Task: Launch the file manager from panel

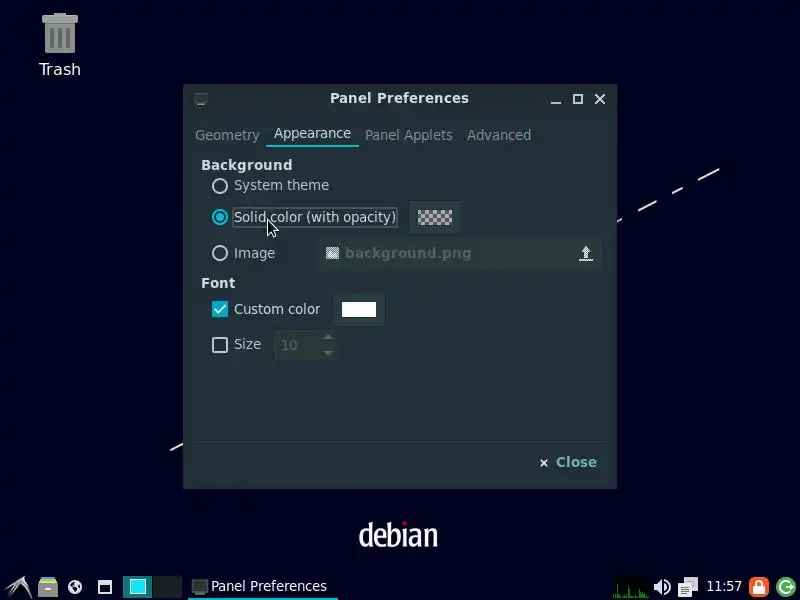Action: (x=48, y=587)
